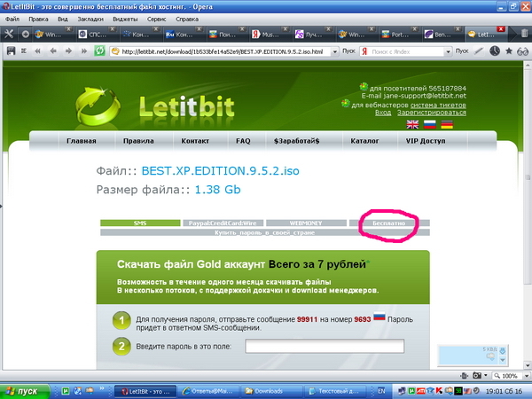532x399 pixels.
Task: Click Kaspersky K icon in system tray
Action: point(439,391)
